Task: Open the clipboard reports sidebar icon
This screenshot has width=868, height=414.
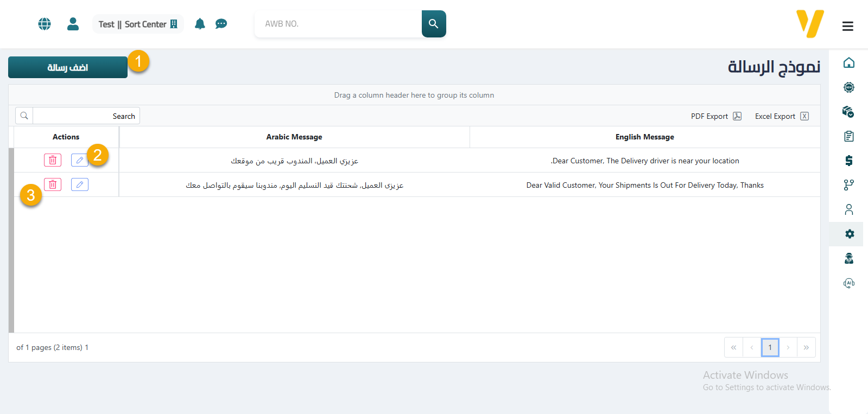Action: tap(849, 136)
